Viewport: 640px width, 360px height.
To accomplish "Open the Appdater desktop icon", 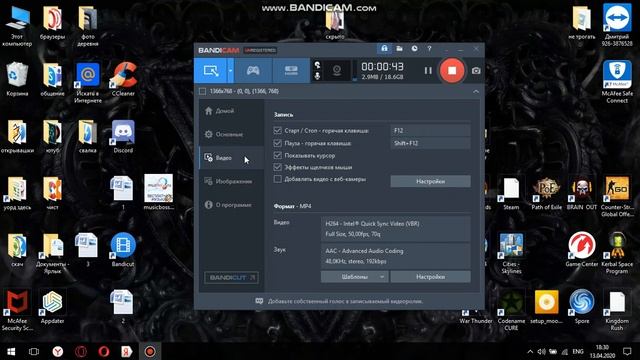I will 52,307.
